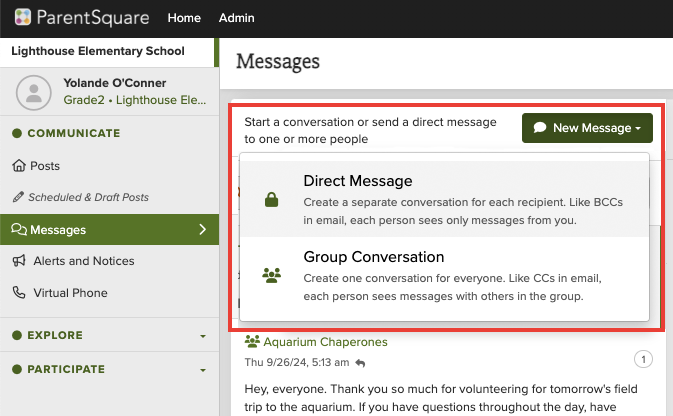Click the ParentSquare logo icon

[23, 18]
